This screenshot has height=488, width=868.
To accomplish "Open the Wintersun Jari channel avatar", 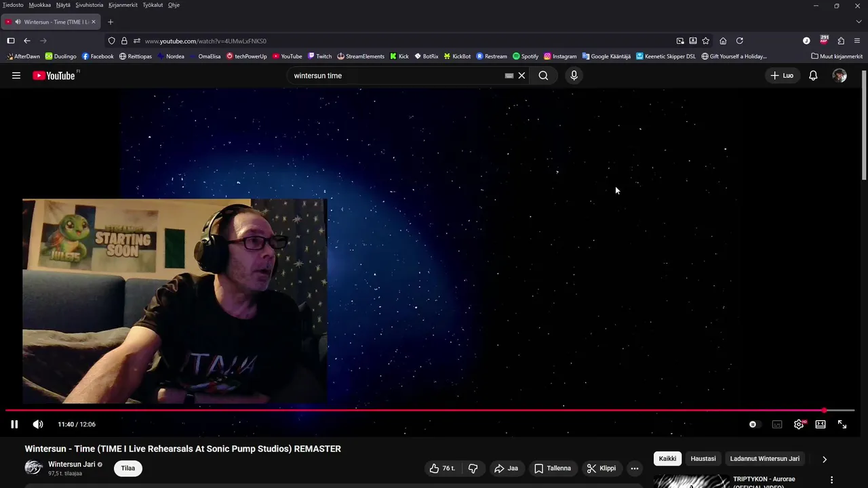I will (x=34, y=468).
